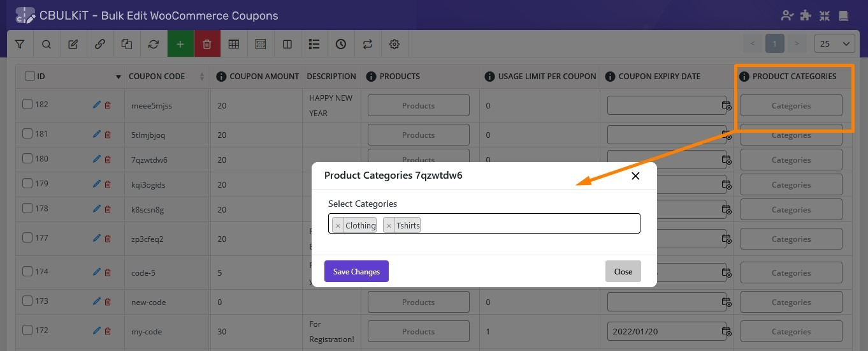The image size is (868, 351).
Task: Sort by Coupon Code column arrows
Action: 202,77
